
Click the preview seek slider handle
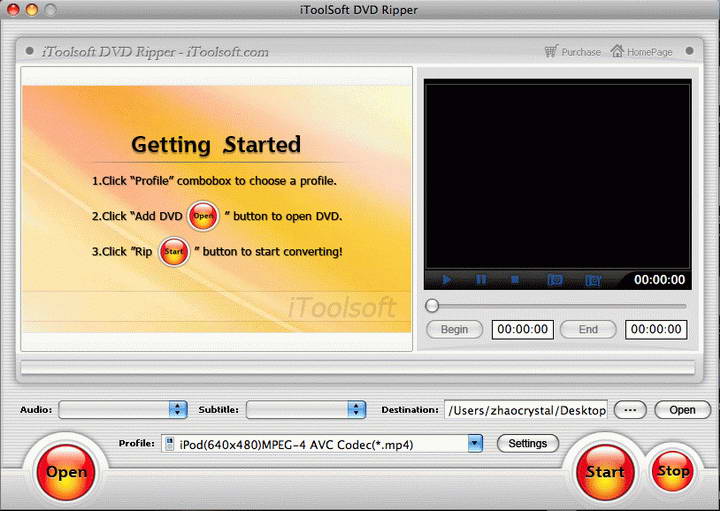point(432,305)
